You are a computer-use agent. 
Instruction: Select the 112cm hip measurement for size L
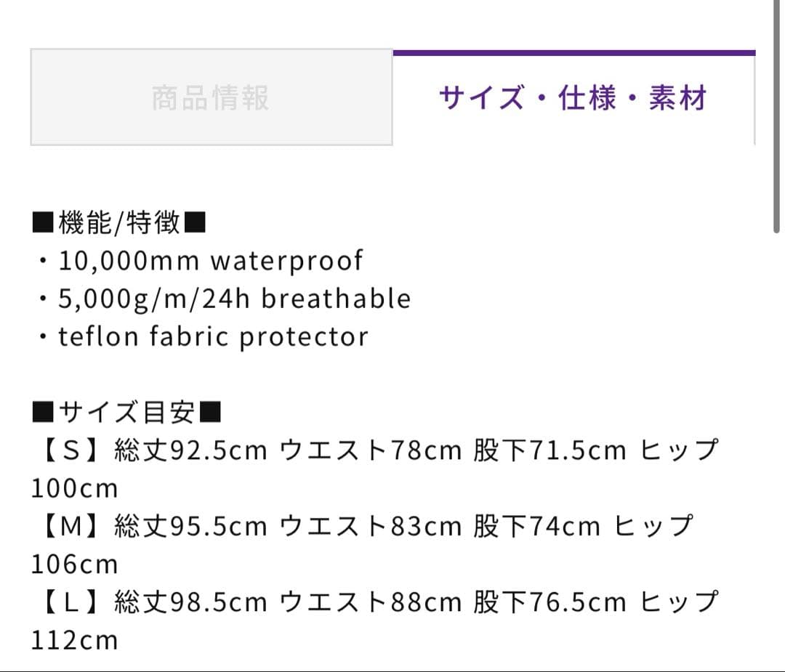click(x=73, y=639)
